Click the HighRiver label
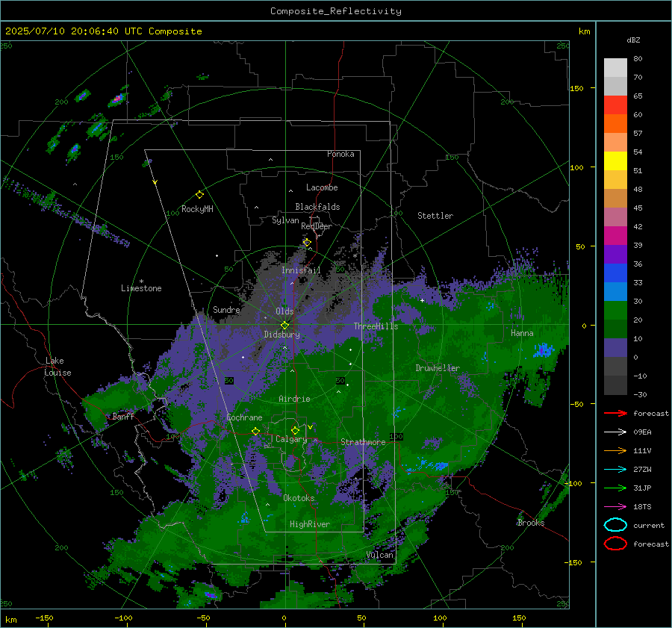Screen dimensions: 672x628 point(309,524)
